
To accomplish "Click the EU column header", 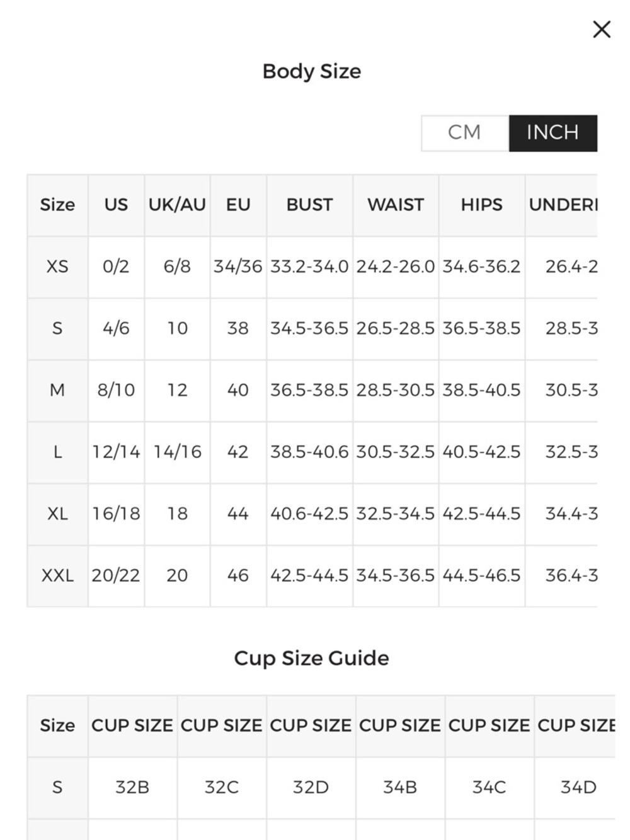I will pos(238,205).
